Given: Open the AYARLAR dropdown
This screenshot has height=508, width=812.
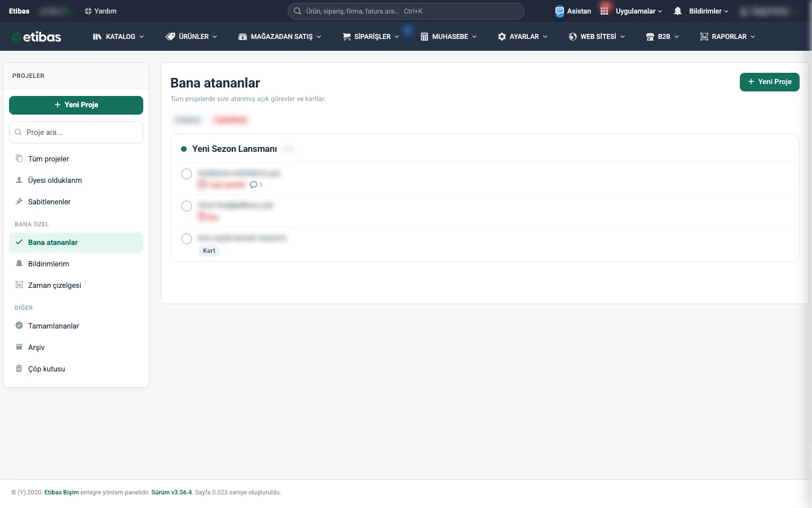Looking at the screenshot, I should tap(523, 37).
